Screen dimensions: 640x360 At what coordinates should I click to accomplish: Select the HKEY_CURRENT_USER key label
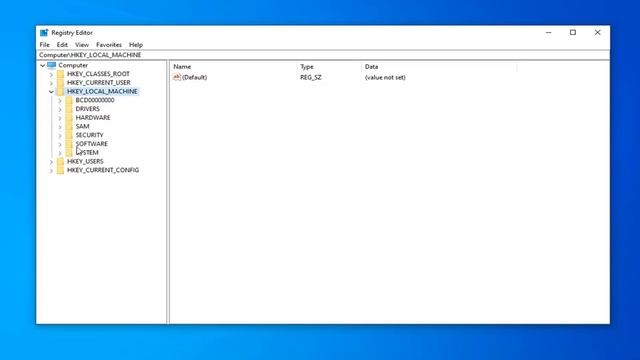(x=99, y=82)
